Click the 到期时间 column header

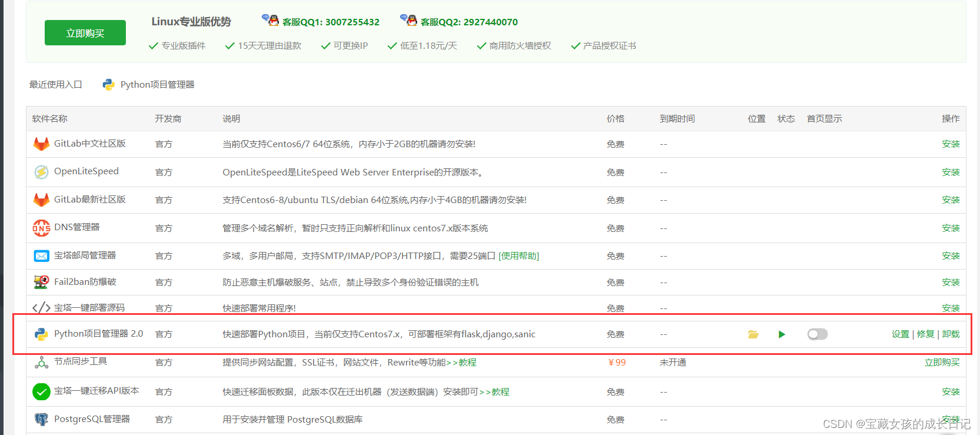coord(677,119)
